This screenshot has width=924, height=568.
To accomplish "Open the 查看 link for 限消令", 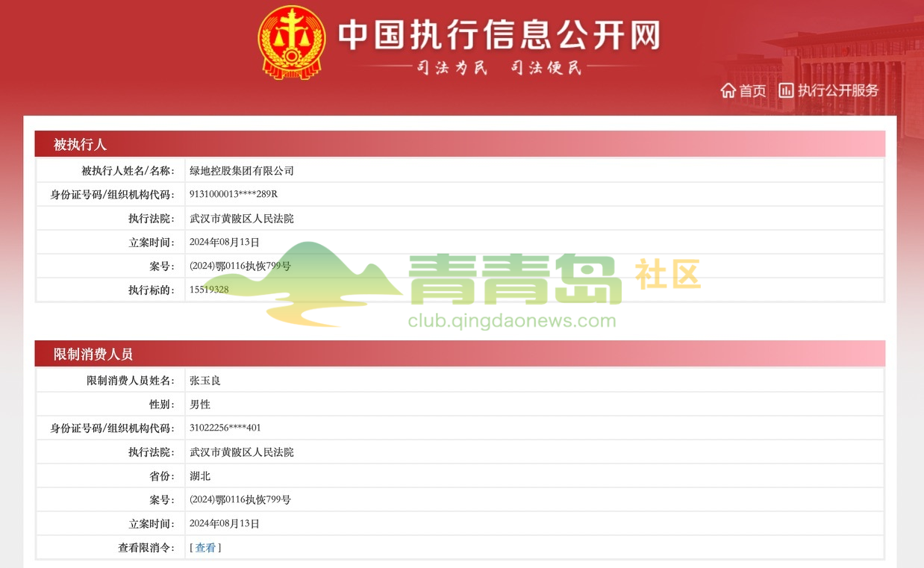I will (205, 548).
